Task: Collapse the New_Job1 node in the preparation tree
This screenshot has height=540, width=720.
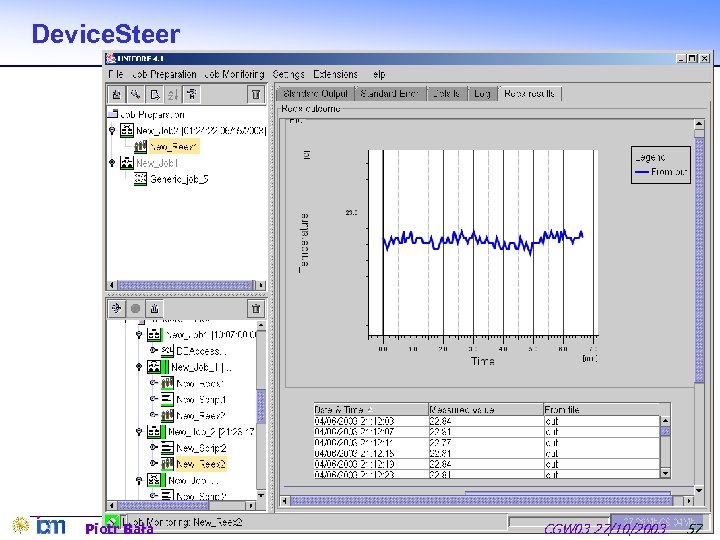Action: 112,163
